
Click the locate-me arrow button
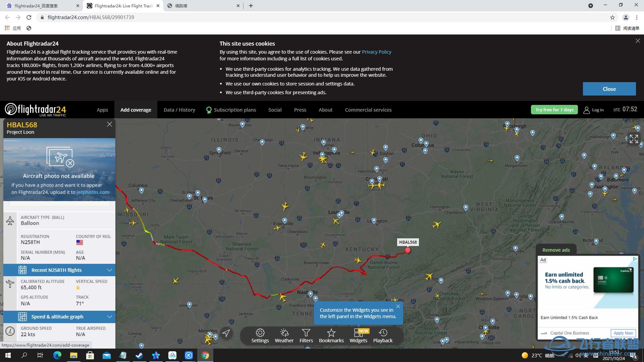[x=226, y=333]
